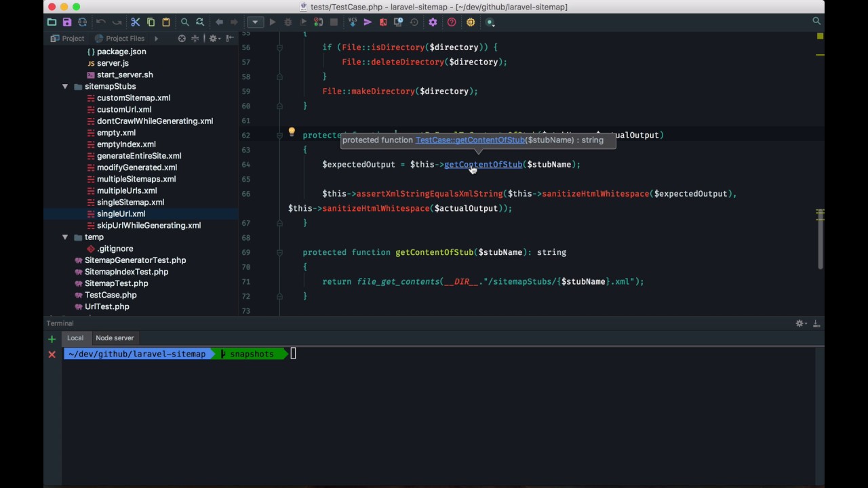Screen dimensions: 868x488
Task: Click the Stop square icon
Action: coord(334,22)
